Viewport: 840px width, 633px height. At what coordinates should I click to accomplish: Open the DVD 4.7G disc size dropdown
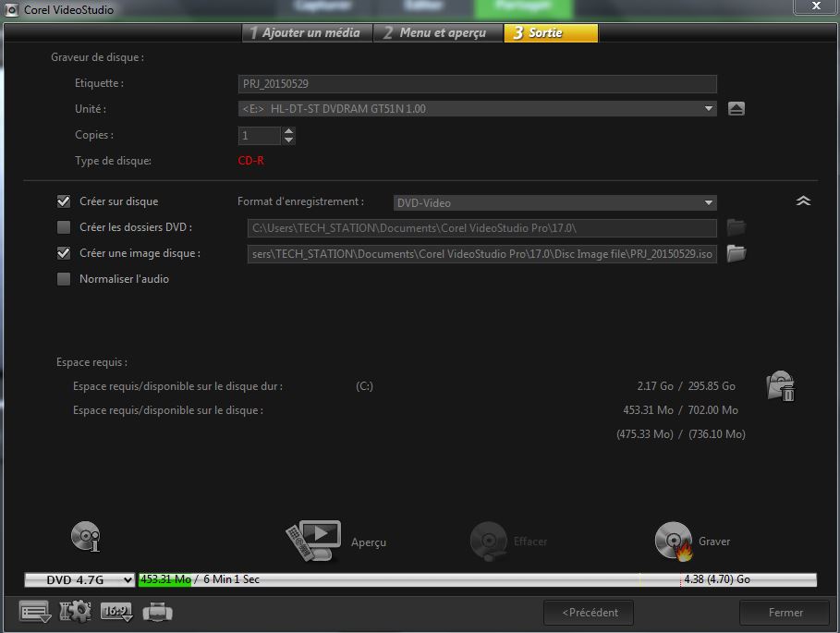pos(79,579)
